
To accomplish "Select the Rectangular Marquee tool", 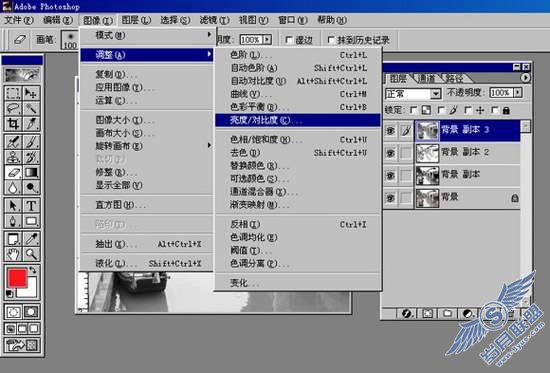I will (13, 93).
